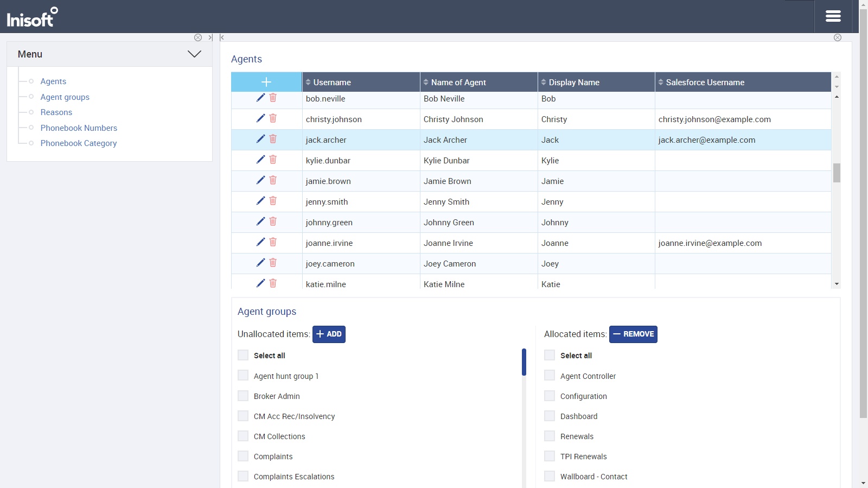Check Broker Admin group
The width and height of the screenshot is (868, 488).
click(x=243, y=396)
